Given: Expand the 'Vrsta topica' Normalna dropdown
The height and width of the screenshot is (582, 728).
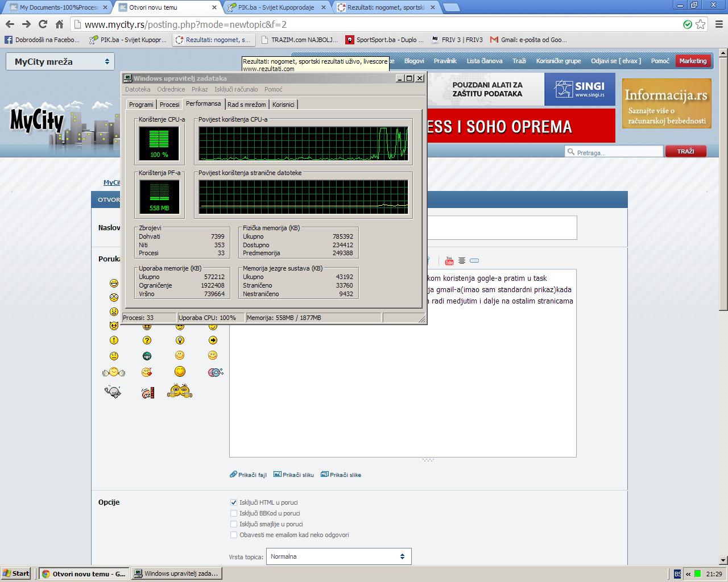Looking at the screenshot, I should pyautogui.click(x=338, y=556).
